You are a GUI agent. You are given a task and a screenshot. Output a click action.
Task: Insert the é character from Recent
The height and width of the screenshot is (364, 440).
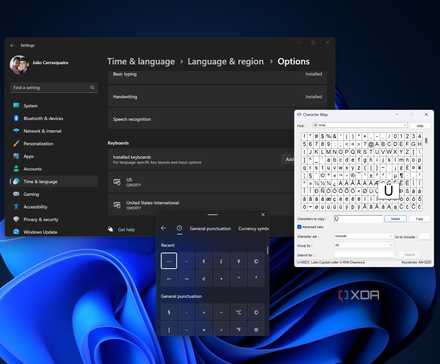(204, 278)
